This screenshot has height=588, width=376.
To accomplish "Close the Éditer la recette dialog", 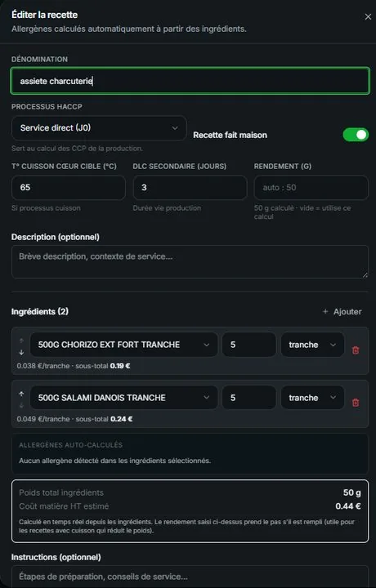I will pos(368,17).
